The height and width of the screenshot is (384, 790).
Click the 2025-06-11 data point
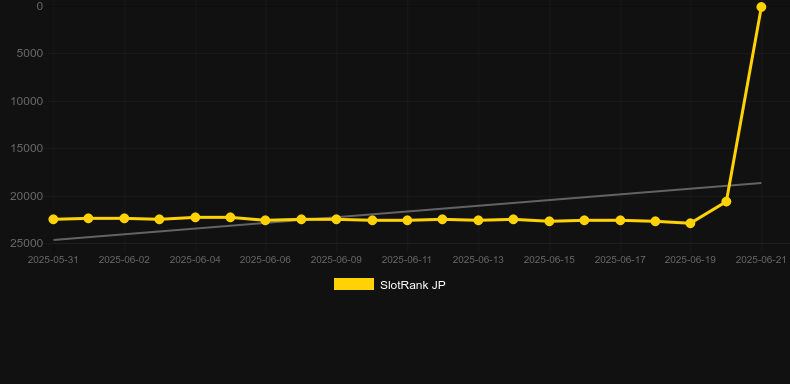[x=407, y=220]
